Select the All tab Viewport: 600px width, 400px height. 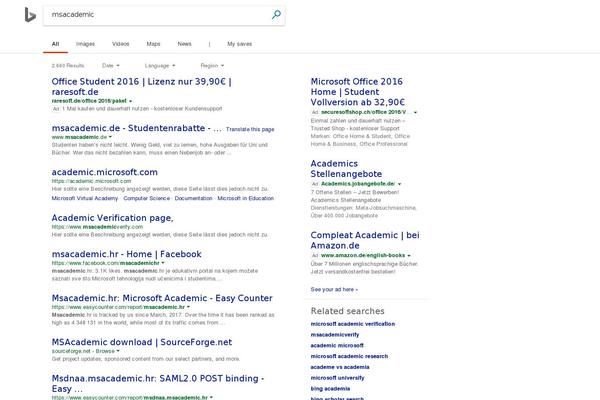[x=55, y=44]
